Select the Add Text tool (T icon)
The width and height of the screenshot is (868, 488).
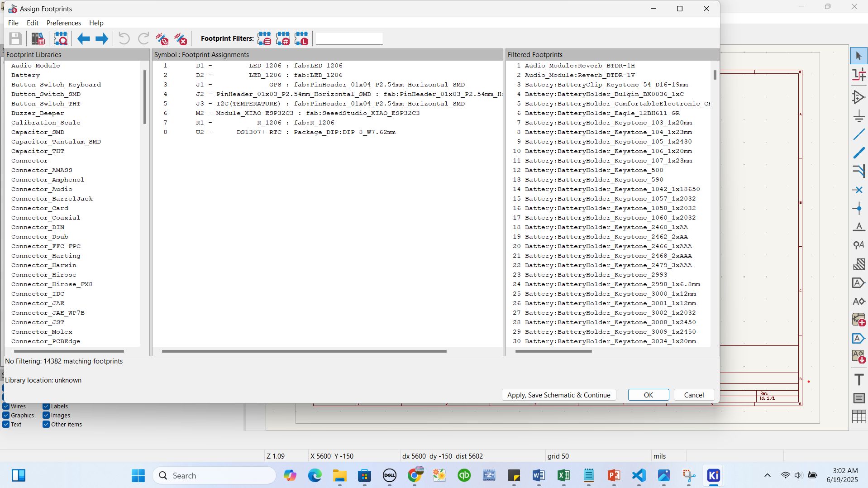tap(858, 379)
